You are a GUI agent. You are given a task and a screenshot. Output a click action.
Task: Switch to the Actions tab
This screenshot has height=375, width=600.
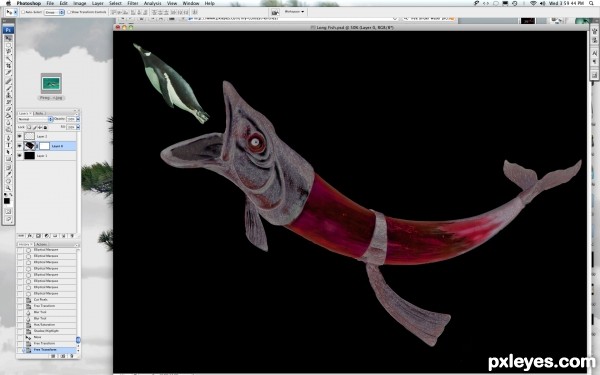pyautogui.click(x=42, y=244)
